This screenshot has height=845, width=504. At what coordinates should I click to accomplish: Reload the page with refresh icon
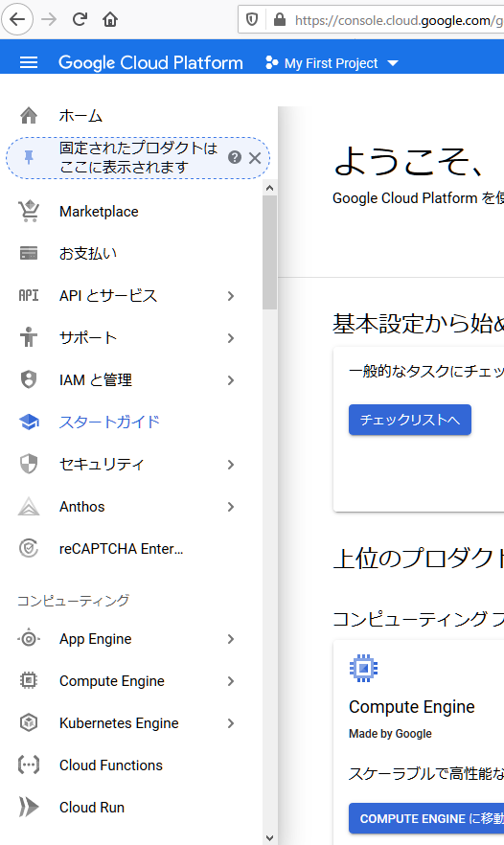tap(80, 20)
